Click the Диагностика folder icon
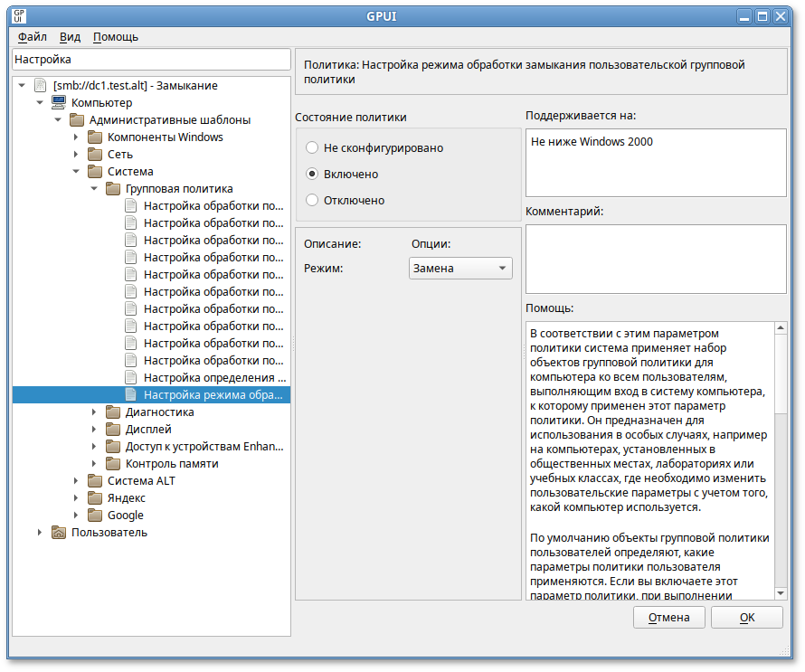 click(113, 412)
